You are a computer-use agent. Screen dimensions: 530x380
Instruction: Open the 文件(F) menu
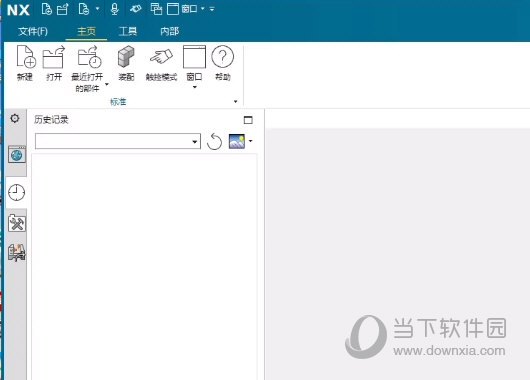click(x=33, y=31)
